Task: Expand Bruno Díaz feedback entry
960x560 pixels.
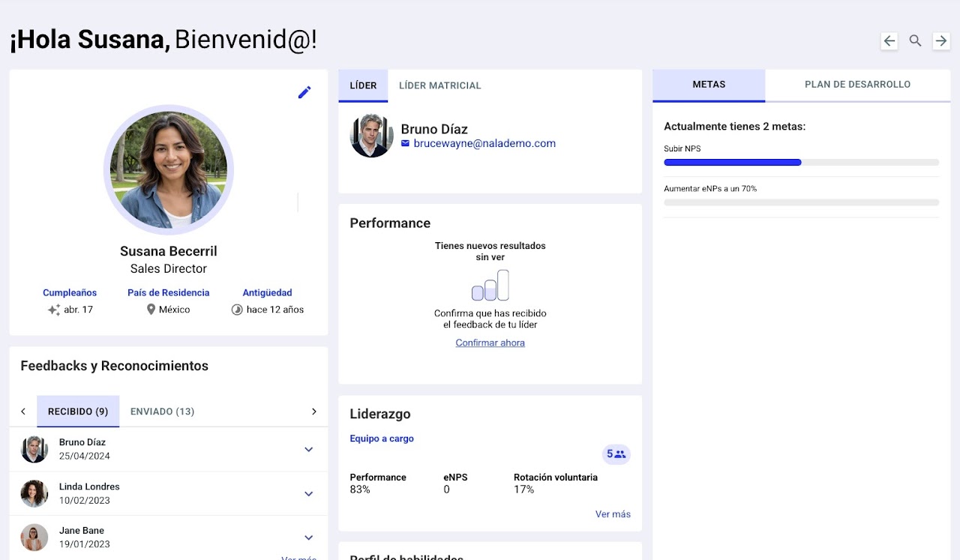Action: coord(308,449)
